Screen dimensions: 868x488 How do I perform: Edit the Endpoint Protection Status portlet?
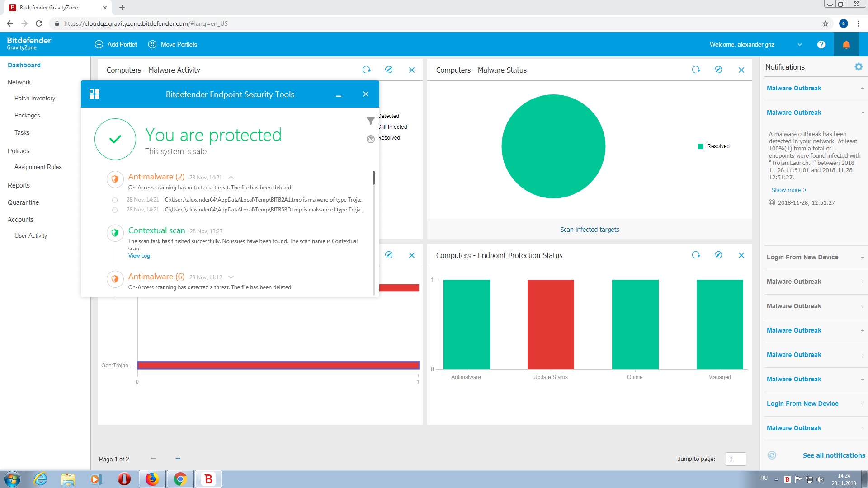(x=718, y=255)
